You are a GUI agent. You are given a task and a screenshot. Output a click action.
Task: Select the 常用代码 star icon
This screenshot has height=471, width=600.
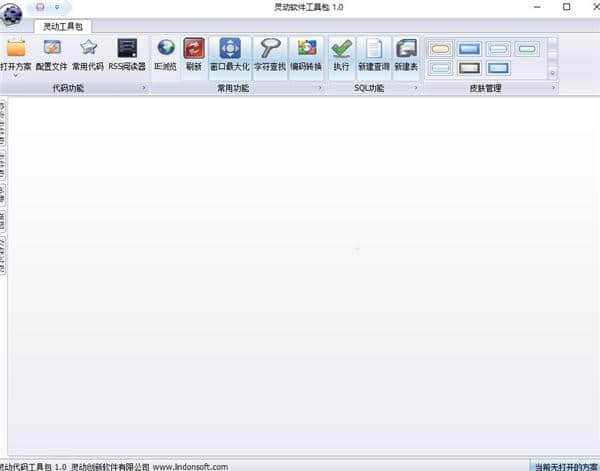pos(88,48)
